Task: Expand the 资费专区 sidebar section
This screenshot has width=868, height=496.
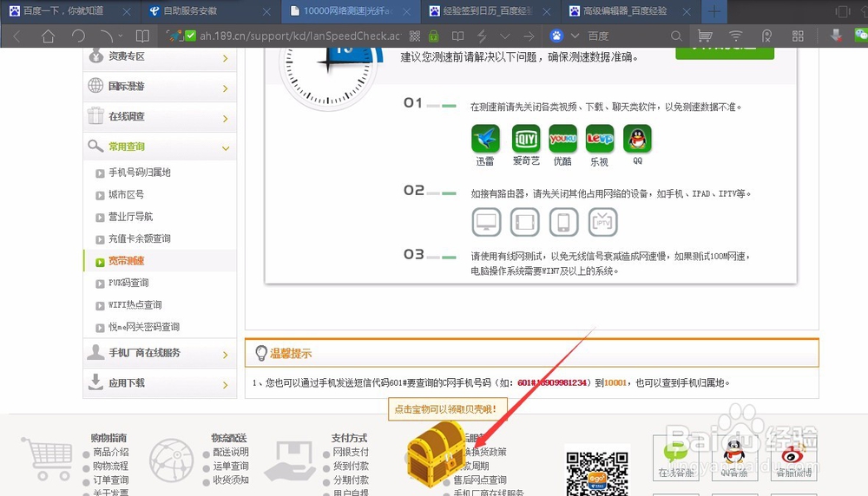Action: point(160,57)
